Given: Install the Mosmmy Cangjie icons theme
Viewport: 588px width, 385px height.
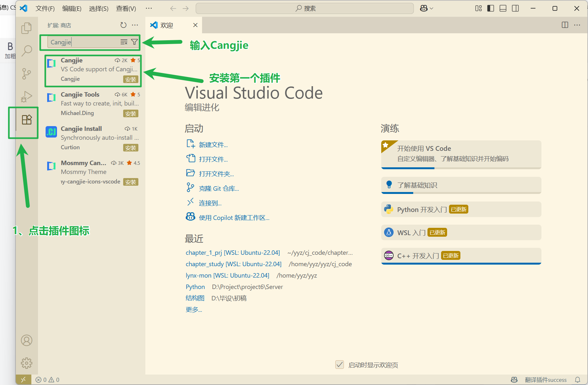Looking at the screenshot, I should point(130,182).
